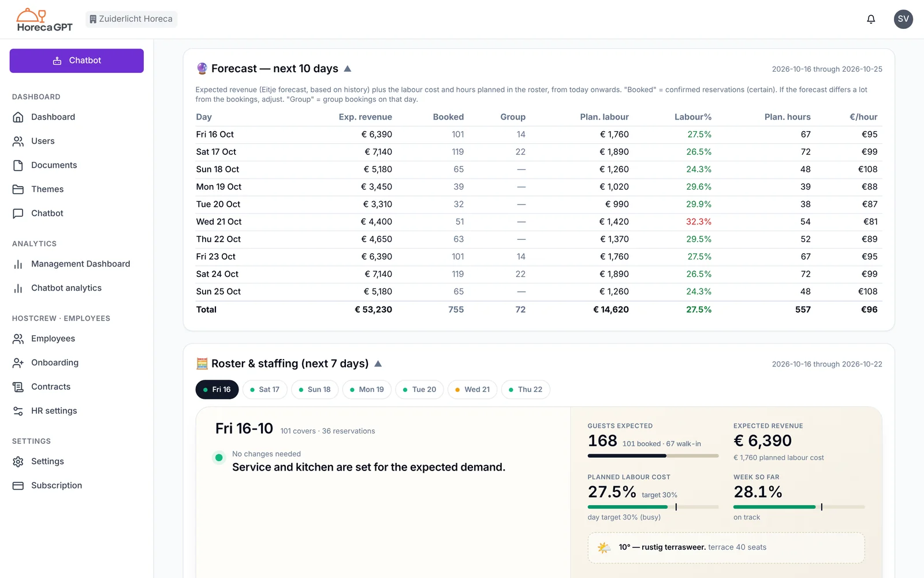Click the green No changes needed indicator
The image size is (924, 578).
click(x=219, y=458)
